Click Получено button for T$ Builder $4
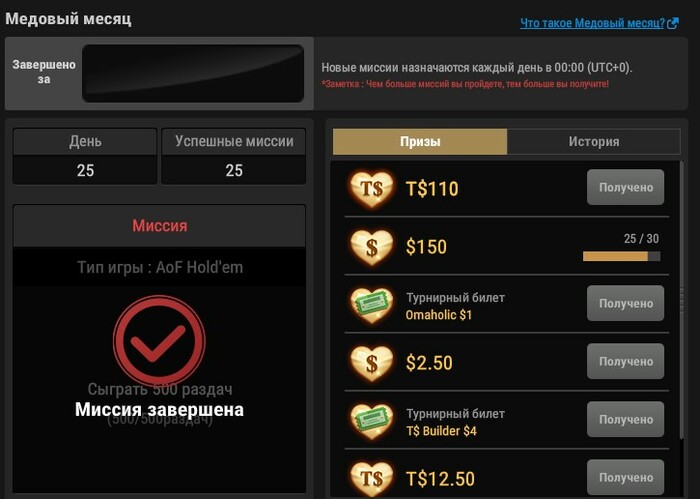Viewport: 700px width, 499px height. pos(625,419)
